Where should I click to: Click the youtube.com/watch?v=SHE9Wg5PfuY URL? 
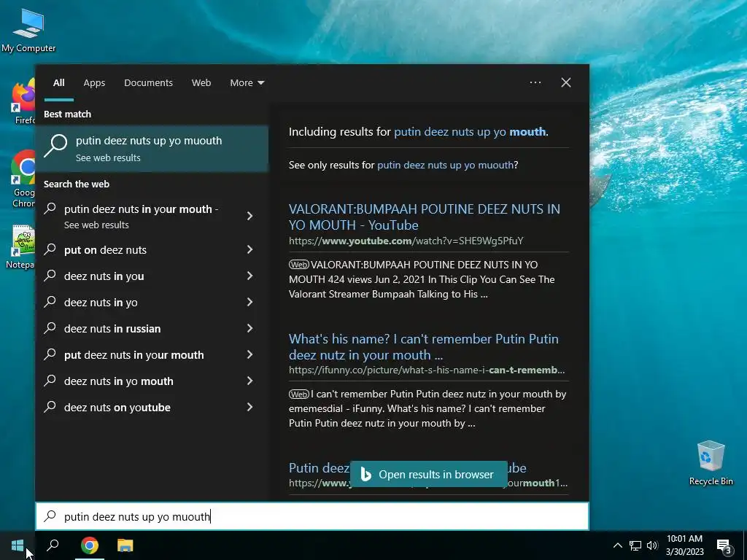pyautogui.click(x=406, y=241)
